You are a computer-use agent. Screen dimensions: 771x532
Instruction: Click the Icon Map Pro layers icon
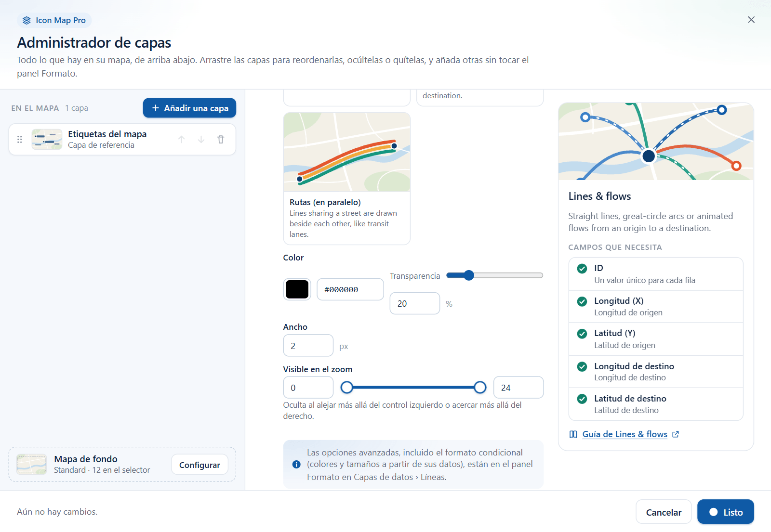pos(27,20)
